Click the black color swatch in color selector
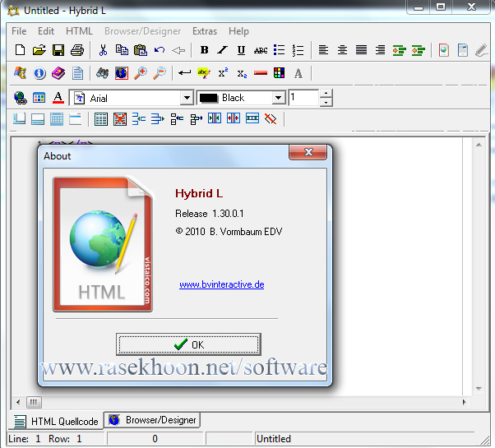495x448 pixels. (209, 98)
